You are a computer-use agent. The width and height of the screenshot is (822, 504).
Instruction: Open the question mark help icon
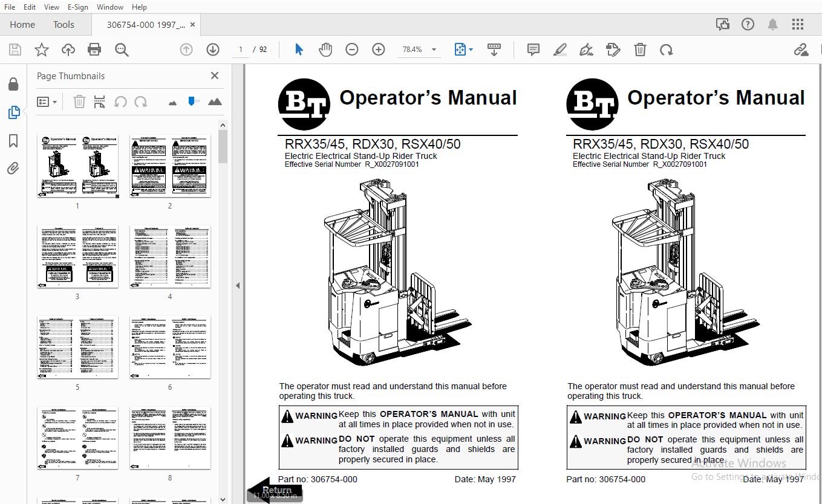click(748, 24)
